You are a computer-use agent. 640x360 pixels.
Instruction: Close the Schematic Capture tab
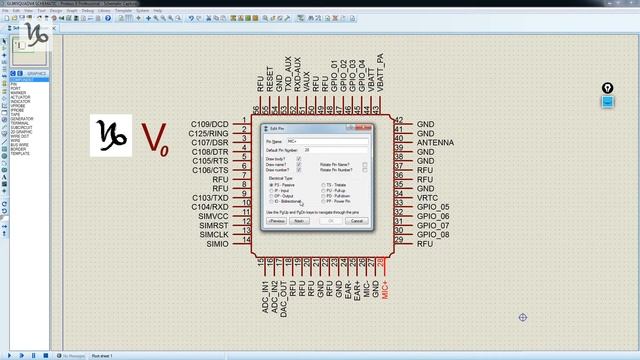click(54, 28)
